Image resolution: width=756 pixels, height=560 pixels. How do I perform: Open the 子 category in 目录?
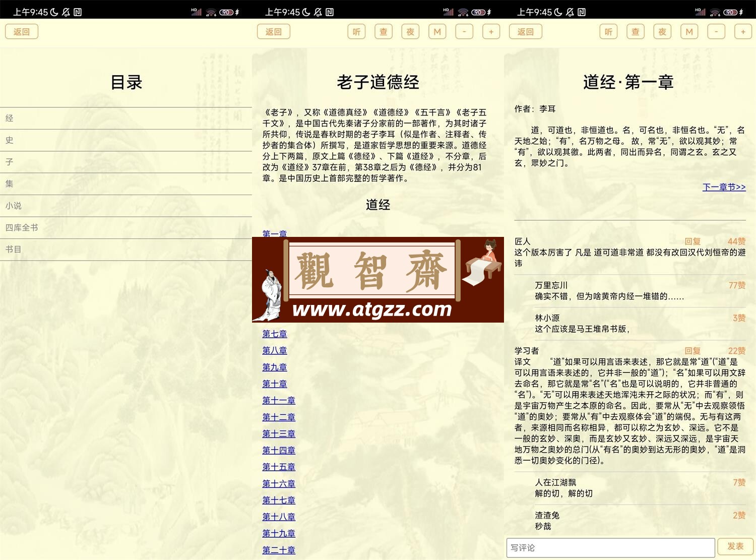(126, 162)
